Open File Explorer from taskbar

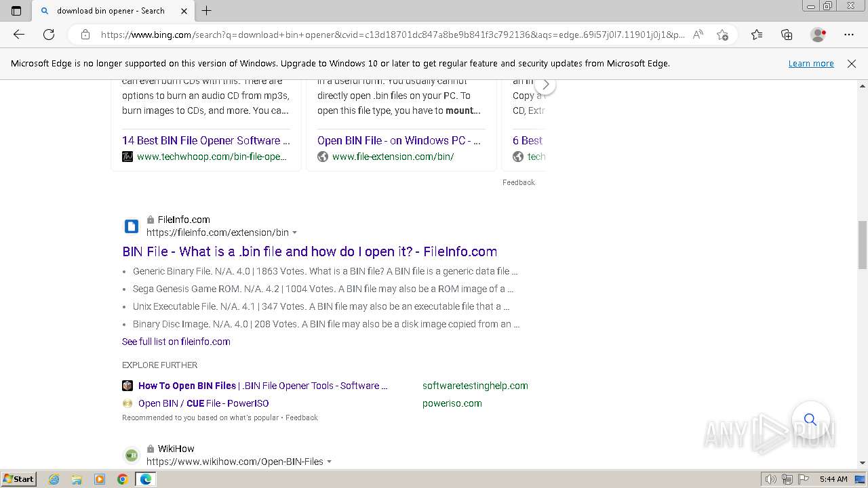pos(77,479)
